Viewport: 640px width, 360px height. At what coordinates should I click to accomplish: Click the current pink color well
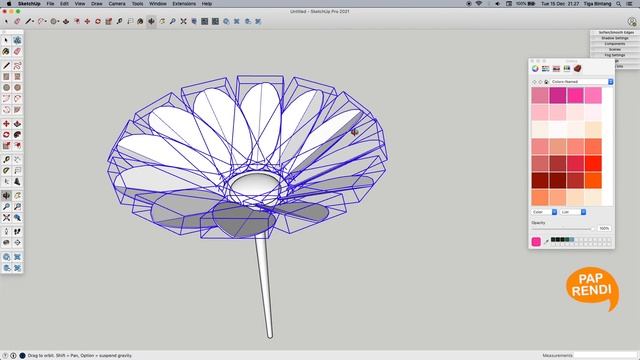point(536,242)
